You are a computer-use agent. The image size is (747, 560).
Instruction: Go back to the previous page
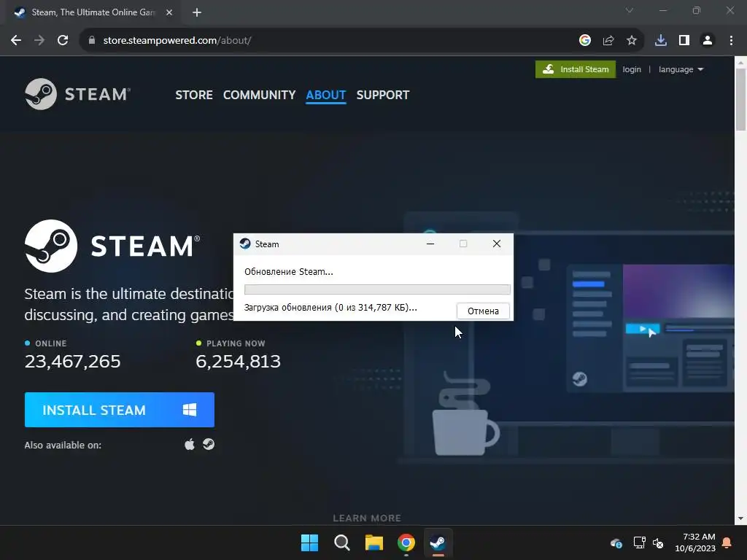pos(16,41)
